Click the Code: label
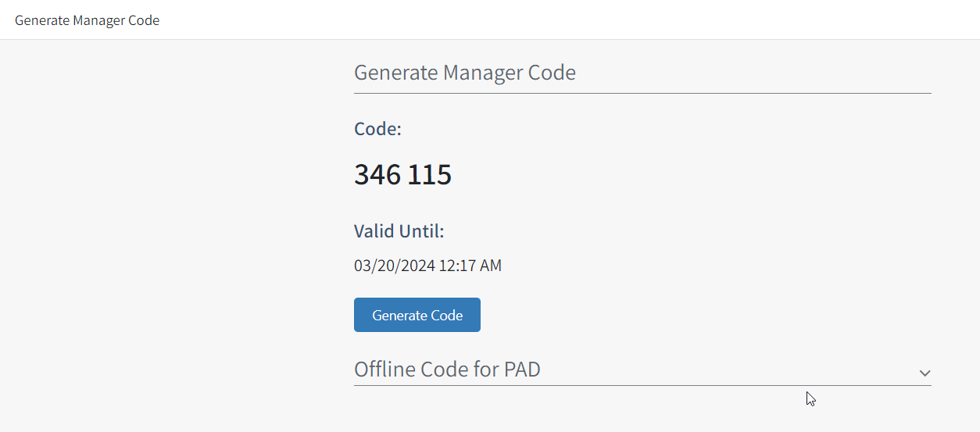The width and height of the screenshot is (980, 432). click(x=377, y=129)
